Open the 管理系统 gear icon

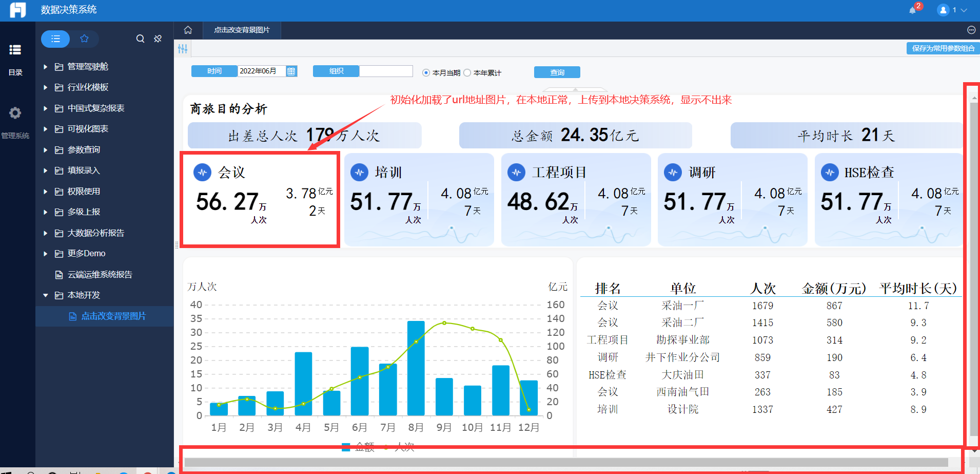tap(15, 113)
